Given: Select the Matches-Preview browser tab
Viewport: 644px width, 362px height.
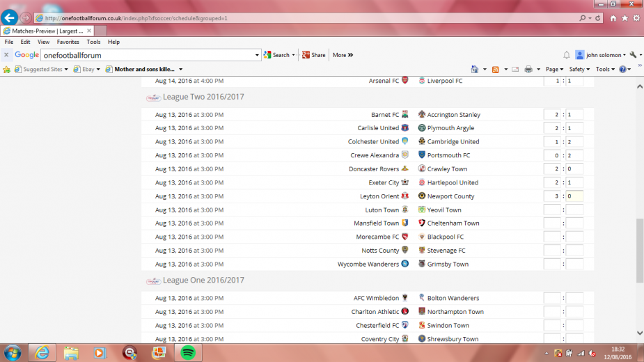Looking at the screenshot, I should [47, 31].
